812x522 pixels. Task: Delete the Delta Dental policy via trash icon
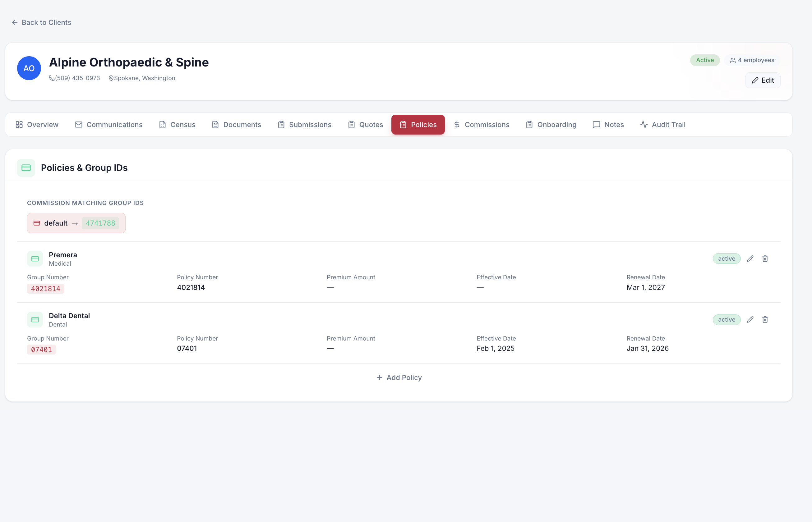pyautogui.click(x=765, y=320)
